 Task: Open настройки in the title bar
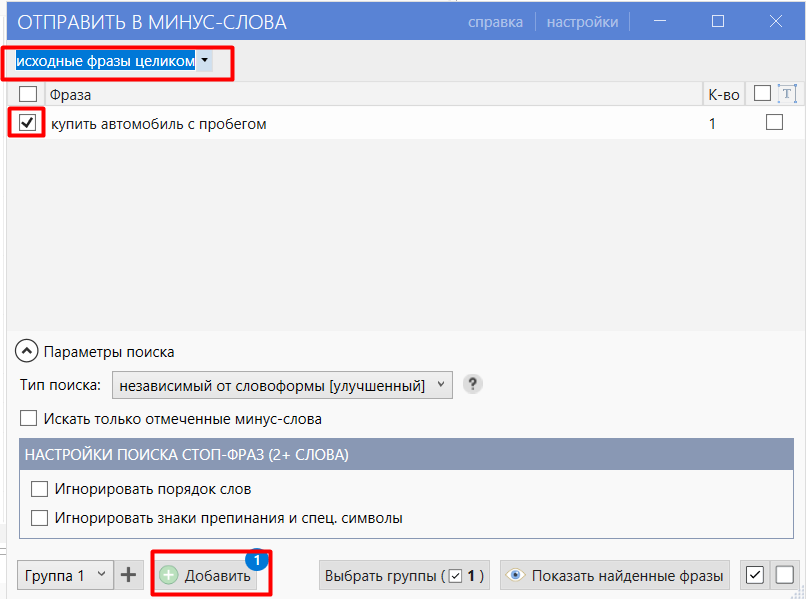[x=582, y=22]
